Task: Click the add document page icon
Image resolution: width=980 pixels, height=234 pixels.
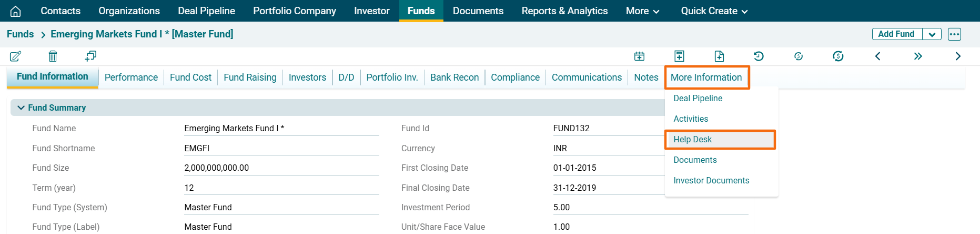Action: tap(719, 56)
